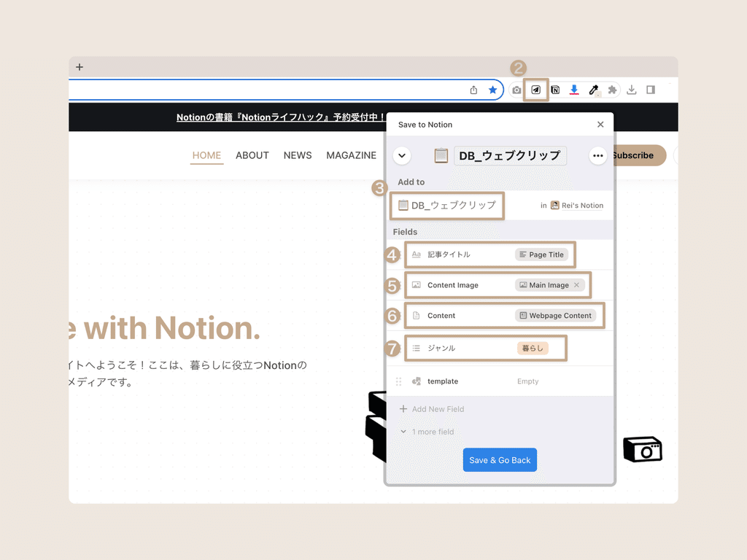The height and width of the screenshot is (560, 747).
Task: Open the puzzle-piece extensions menu
Action: point(612,90)
